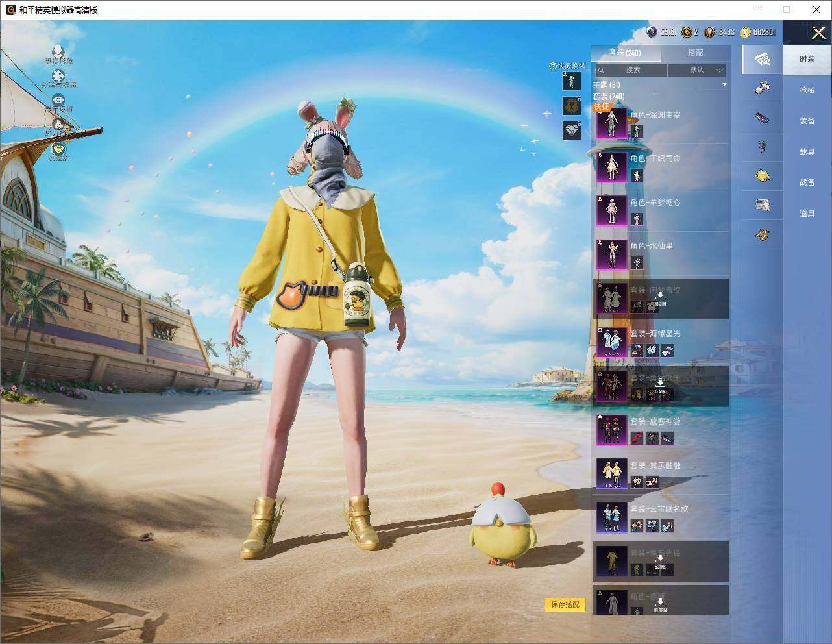Select the 角色-千织司命 thumbnail
832x644 pixels.
tap(611, 167)
